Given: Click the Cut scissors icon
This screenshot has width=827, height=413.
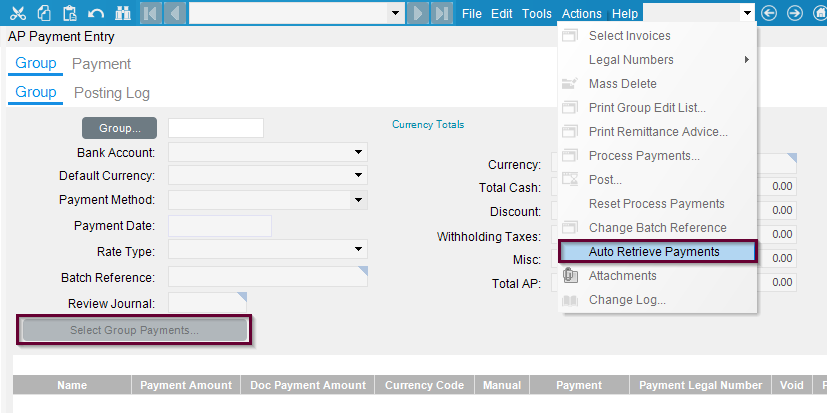Looking at the screenshot, I should pyautogui.click(x=18, y=13).
